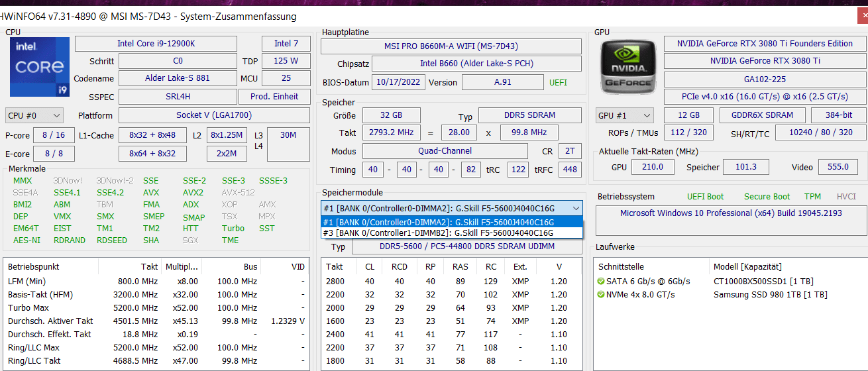Click the P-core 8 / 16 value
Image resolution: width=868 pixels, height=371 pixels.
click(54, 135)
